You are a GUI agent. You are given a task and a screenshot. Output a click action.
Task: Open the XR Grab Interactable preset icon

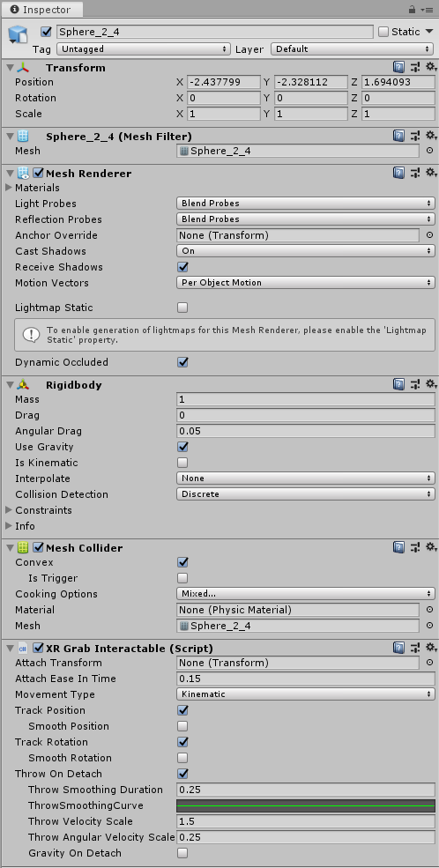(414, 648)
